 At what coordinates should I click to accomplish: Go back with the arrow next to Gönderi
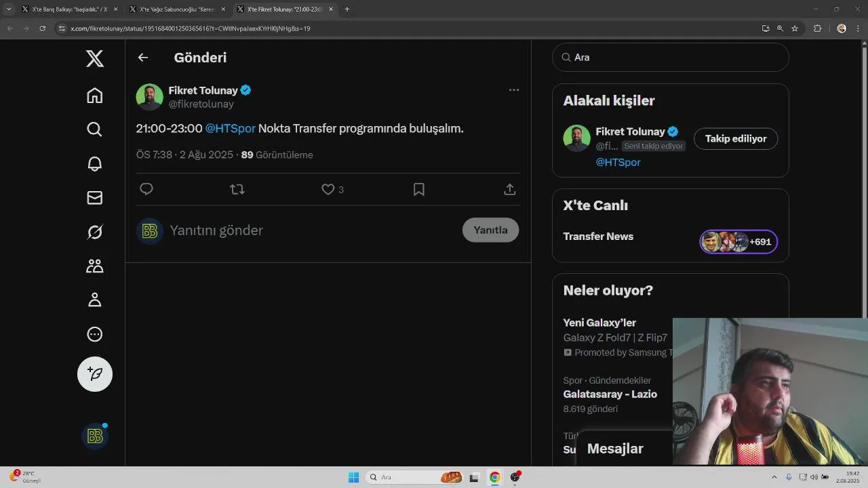pyautogui.click(x=143, y=58)
